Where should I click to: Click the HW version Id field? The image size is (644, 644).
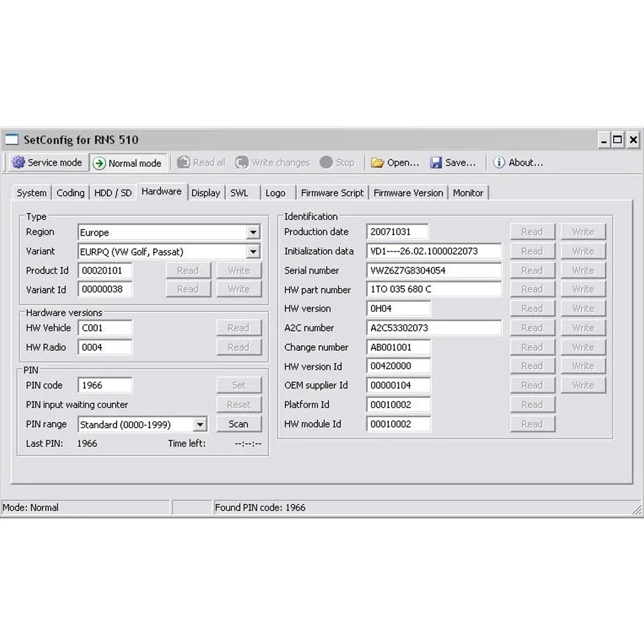pyautogui.click(x=399, y=366)
